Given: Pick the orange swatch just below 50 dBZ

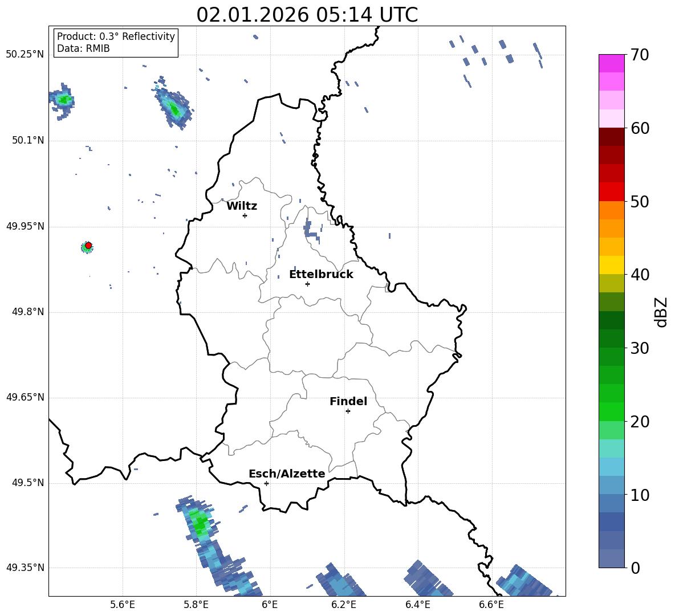Looking at the screenshot, I should (611, 210).
